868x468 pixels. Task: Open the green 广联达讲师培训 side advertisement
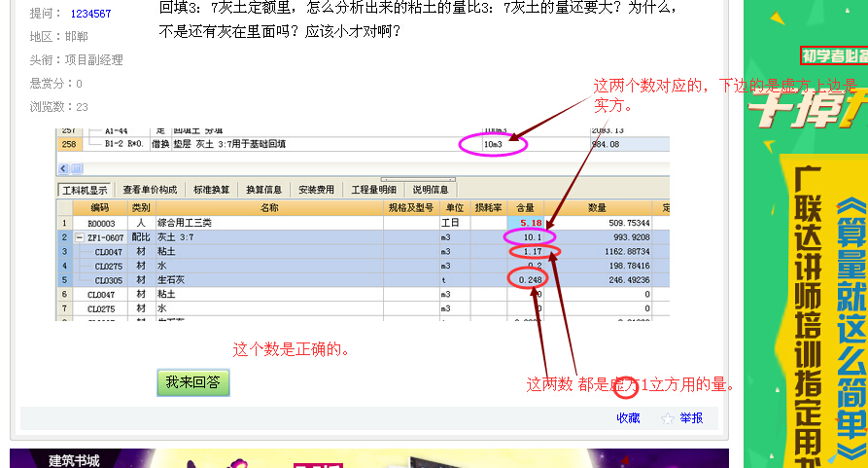806,234
